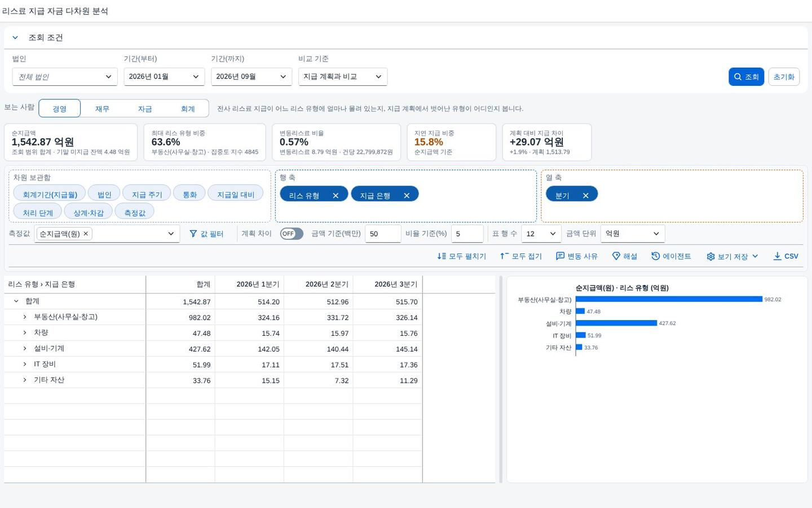Clear the 순지급액(원) measure token

(x=86, y=234)
